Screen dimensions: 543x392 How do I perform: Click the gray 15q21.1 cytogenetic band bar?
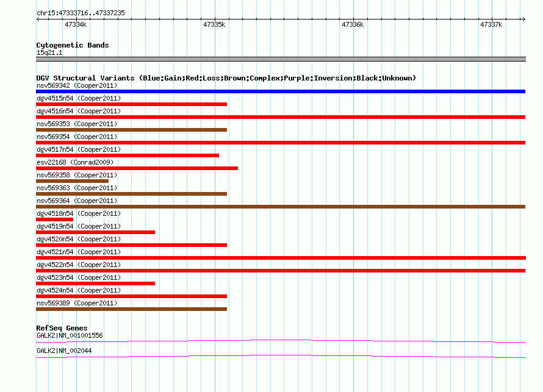pos(281,59)
